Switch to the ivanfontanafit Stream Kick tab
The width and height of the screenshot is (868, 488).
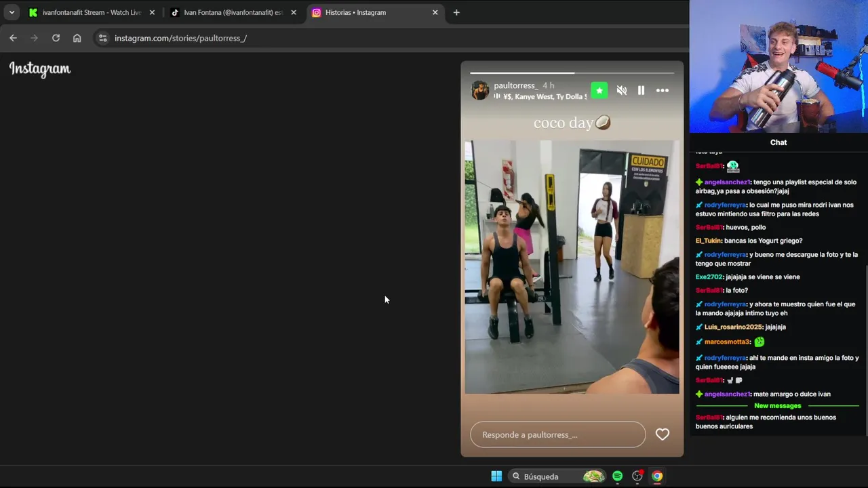92,12
